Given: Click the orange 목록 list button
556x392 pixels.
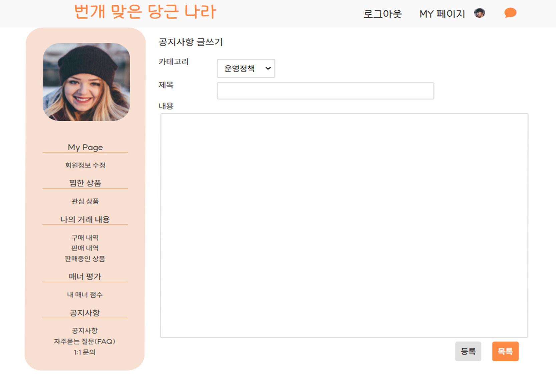Looking at the screenshot, I should coord(505,351).
